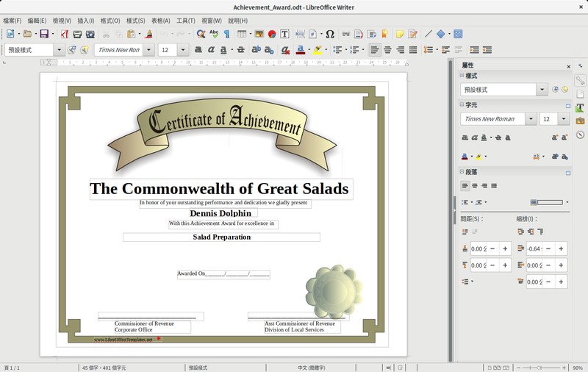Click the Insert Chart icon
This screenshot has height=372, width=588.
(272, 34)
